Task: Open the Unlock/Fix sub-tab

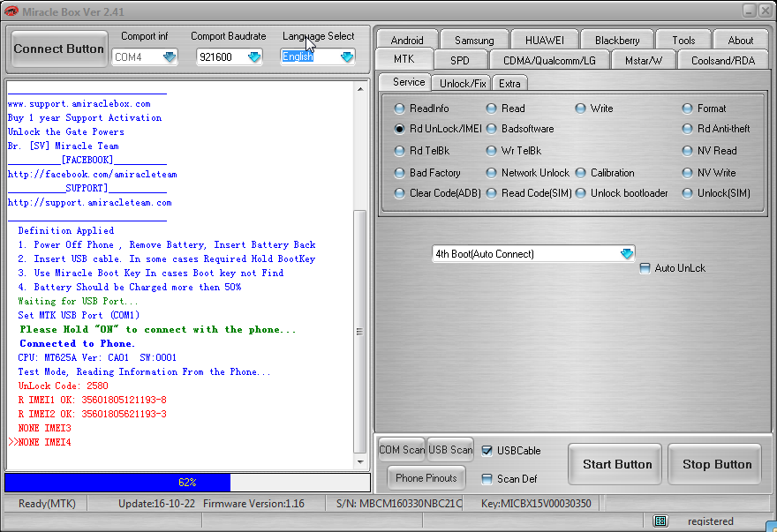Action: [x=463, y=83]
